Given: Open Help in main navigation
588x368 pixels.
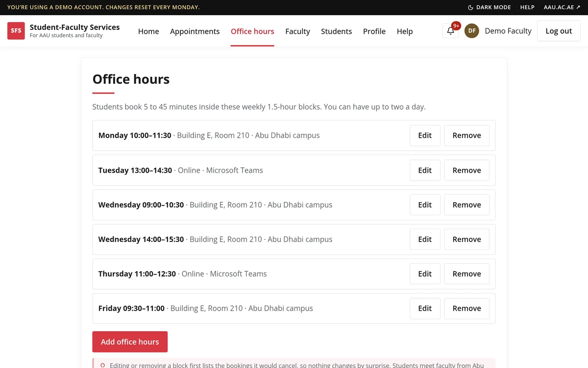Looking at the screenshot, I should pos(405,31).
